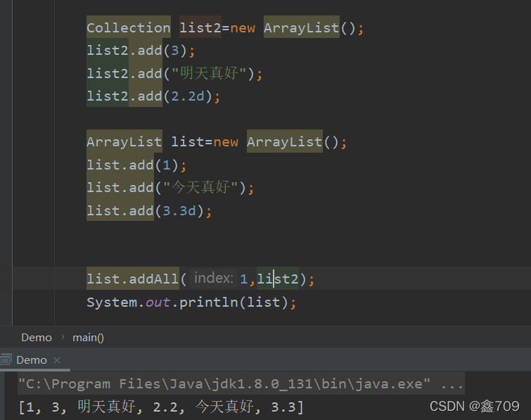
Task: Open Demo class in breadcrumb bar
Action: coord(37,338)
